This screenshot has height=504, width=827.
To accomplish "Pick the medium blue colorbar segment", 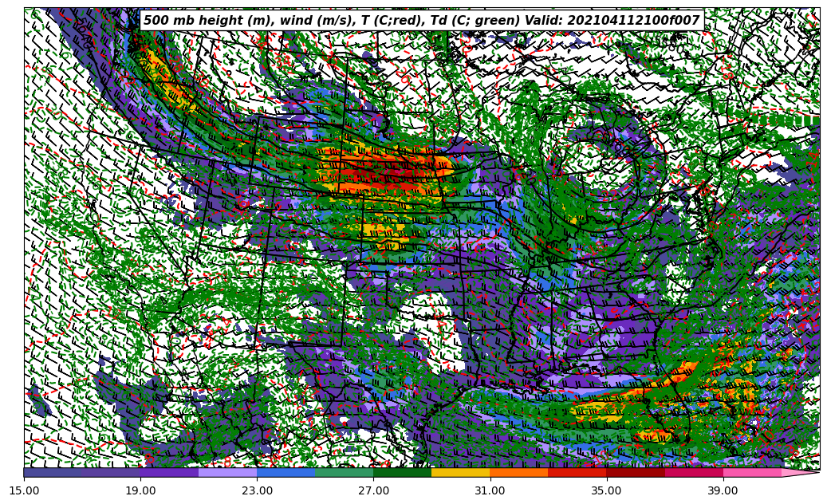I will click(x=286, y=472).
